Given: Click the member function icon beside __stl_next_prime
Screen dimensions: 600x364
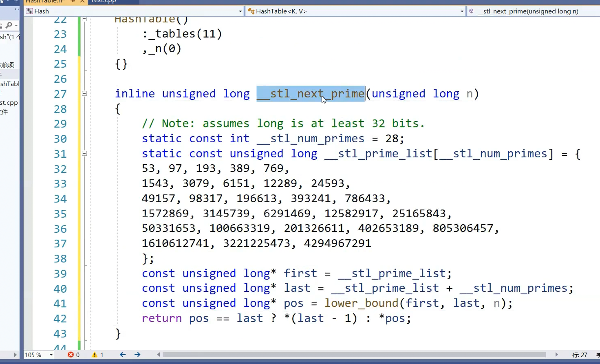Looking at the screenshot, I should 472,11.
